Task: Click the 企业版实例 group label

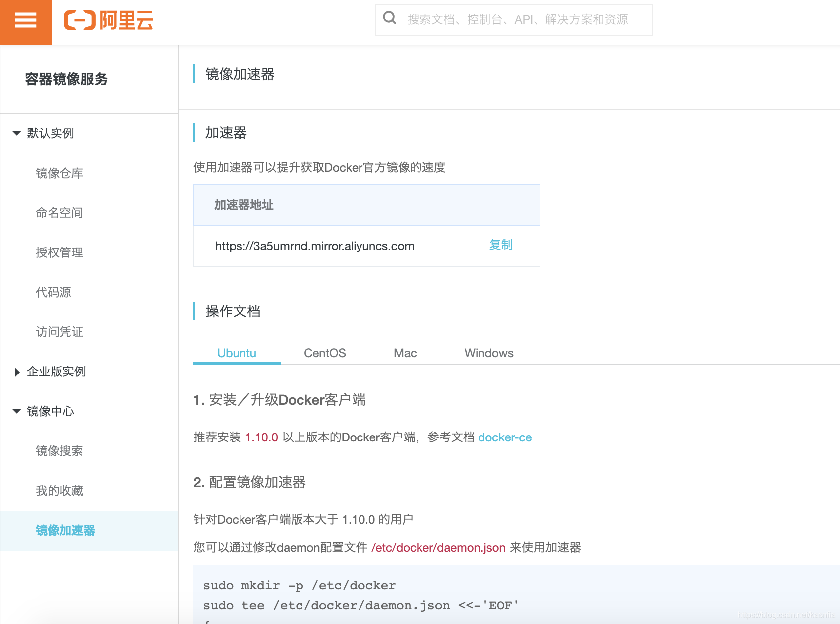Action: (57, 372)
